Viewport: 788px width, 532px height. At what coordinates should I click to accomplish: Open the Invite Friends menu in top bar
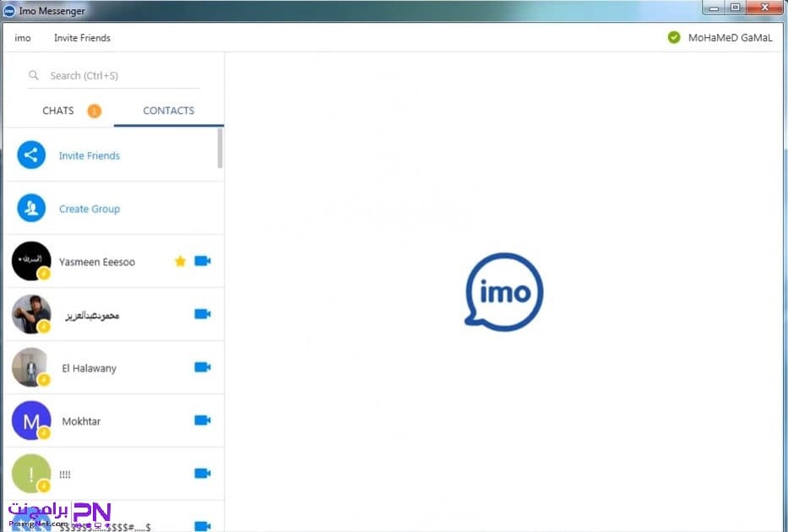tap(82, 38)
